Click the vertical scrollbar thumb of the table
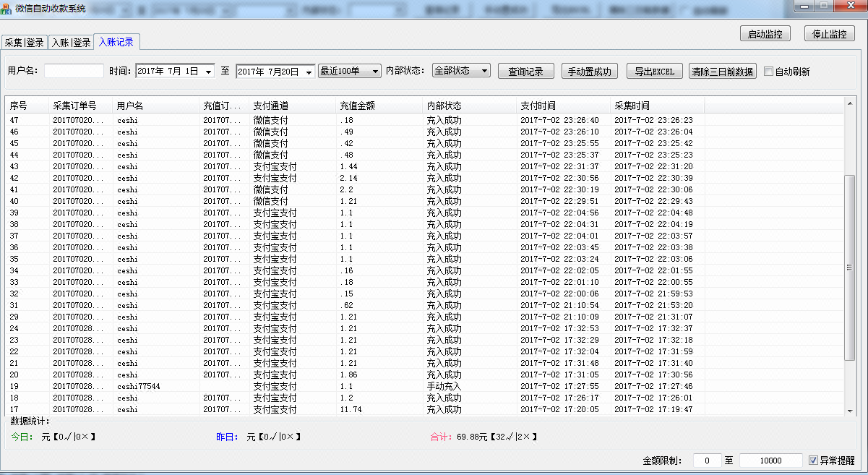The height and width of the screenshot is (475, 868). click(850, 268)
